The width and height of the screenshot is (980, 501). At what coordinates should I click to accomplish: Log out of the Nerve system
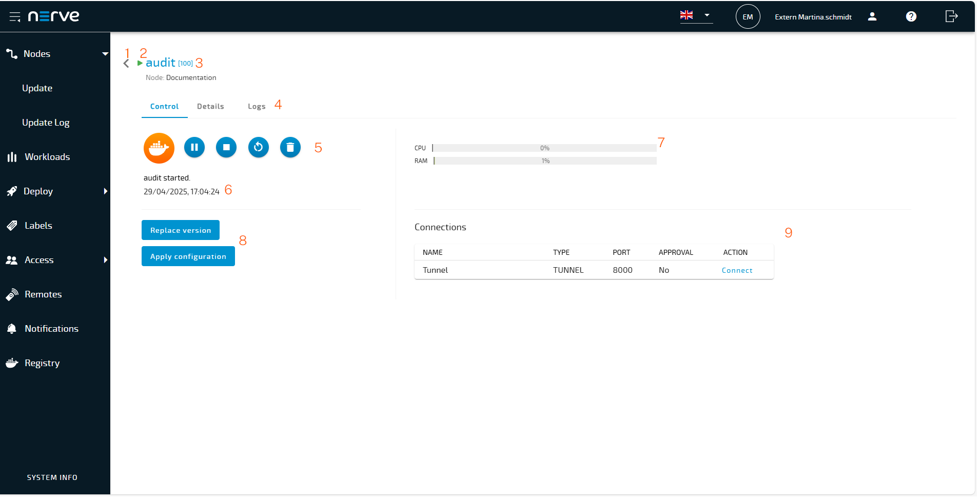[x=951, y=16]
